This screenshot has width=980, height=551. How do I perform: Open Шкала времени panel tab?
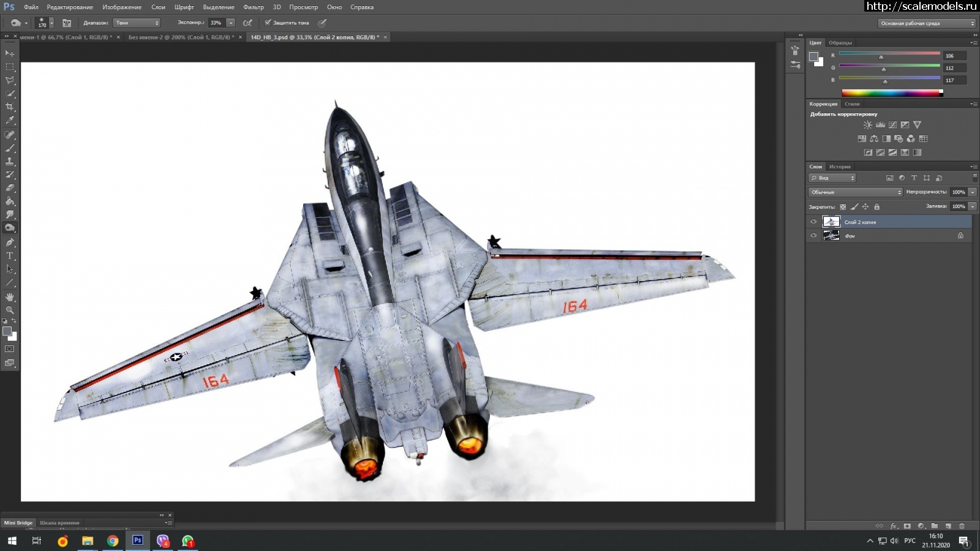[x=59, y=523]
